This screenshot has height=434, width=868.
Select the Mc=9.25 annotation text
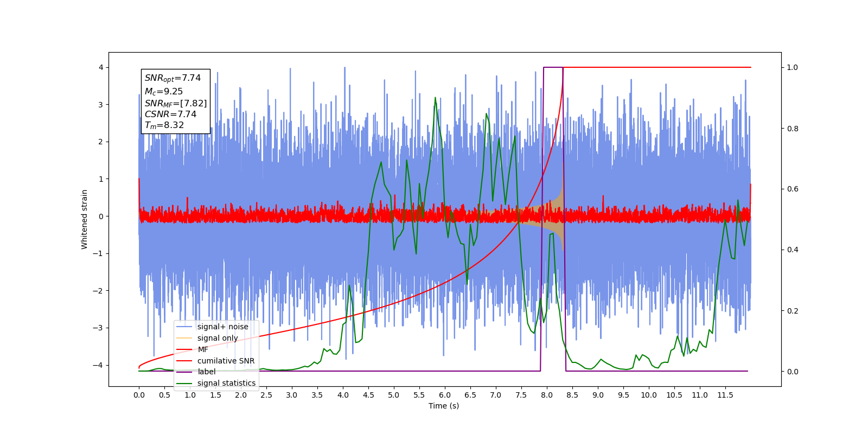[164, 92]
